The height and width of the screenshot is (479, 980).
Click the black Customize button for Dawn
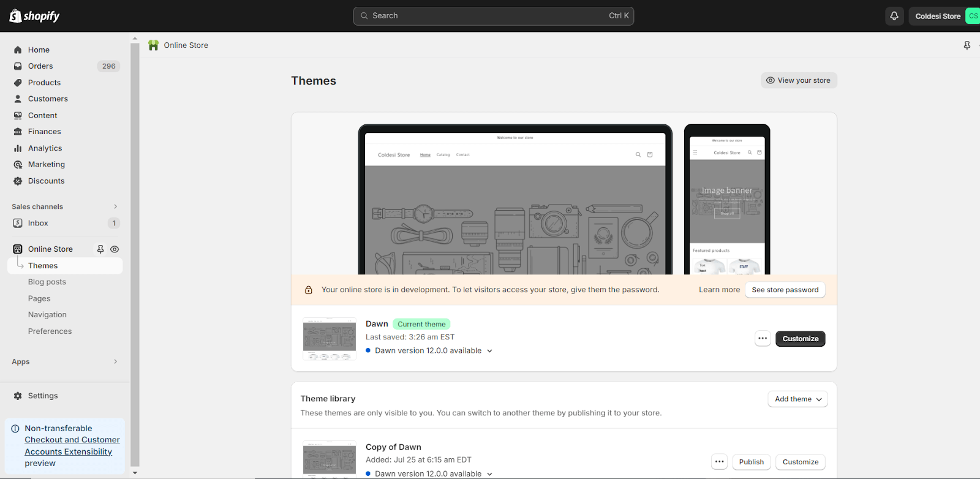coord(800,339)
